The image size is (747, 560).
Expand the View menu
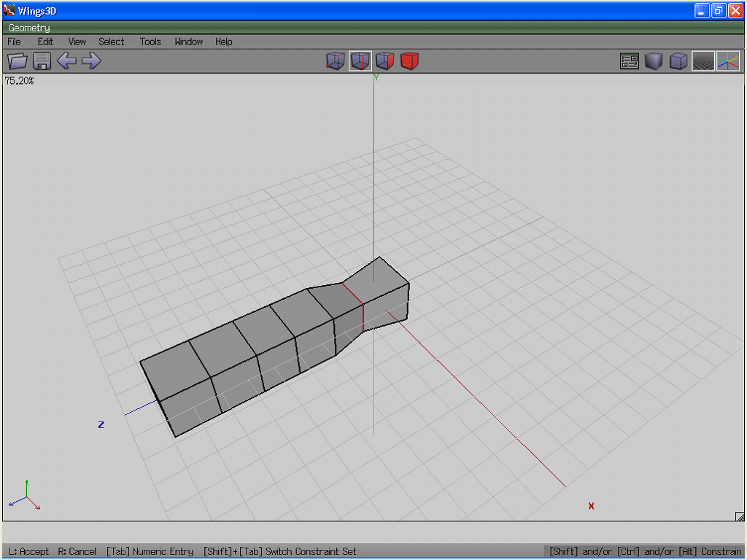(77, 42)
